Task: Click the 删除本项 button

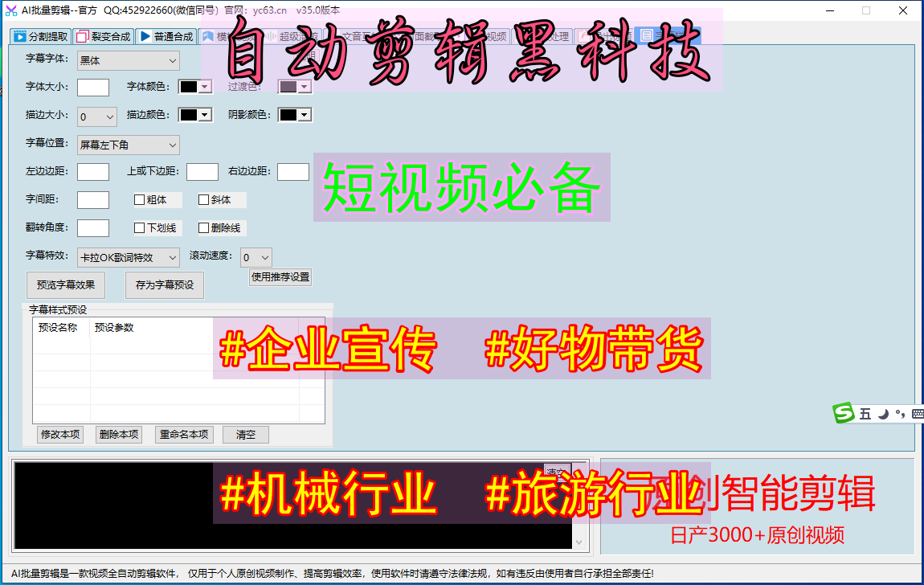Action: click(x=119, y=435)
